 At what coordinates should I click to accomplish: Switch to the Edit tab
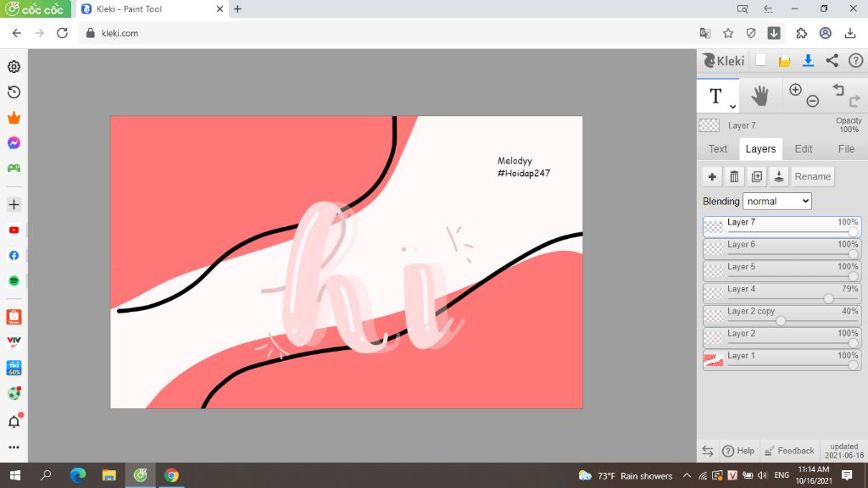tap(804, 149)
